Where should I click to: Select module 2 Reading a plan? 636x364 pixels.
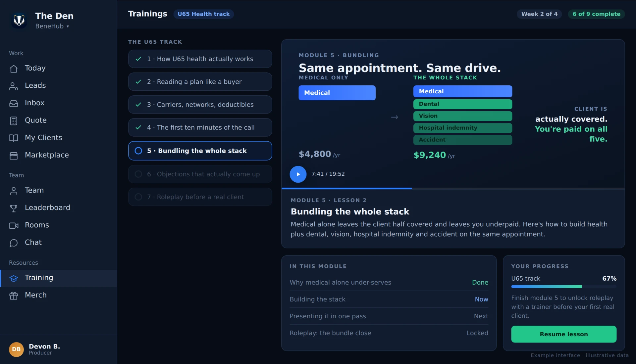tap(200, 82)
